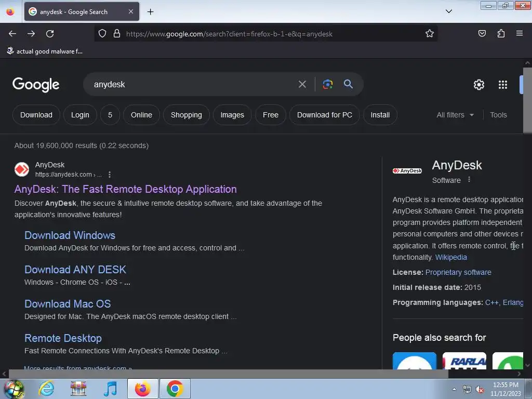Viewport: 532px width, 399px height.
Task: Open the Remote Desktop sitelink
Action: coord(63,338)
